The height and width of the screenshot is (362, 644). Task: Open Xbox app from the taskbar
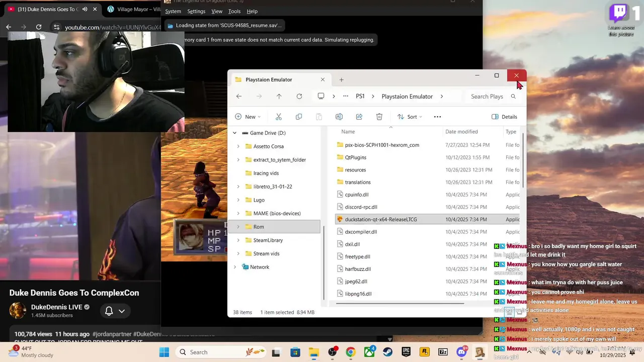point(369,352)
